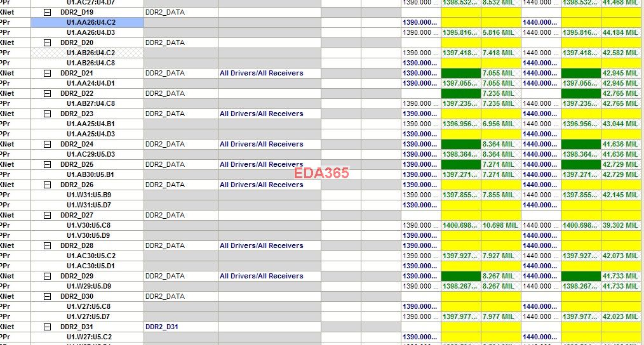Collapse the DDR2_D19 net group
644x345 pixels.
click(x=47, y=12)
